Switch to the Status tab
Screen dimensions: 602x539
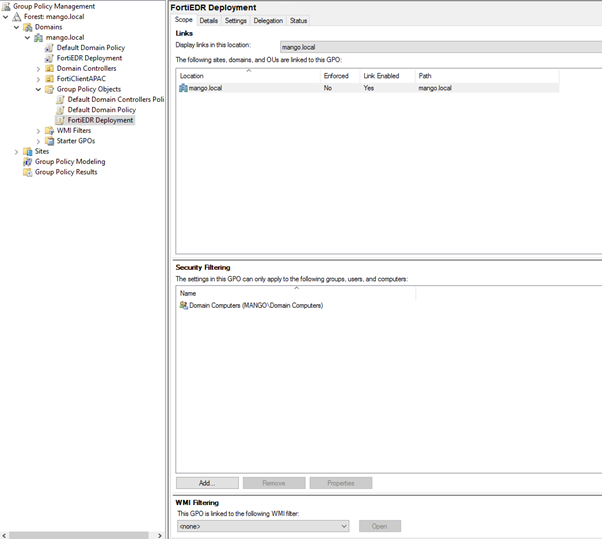click(x=298, y=21)
